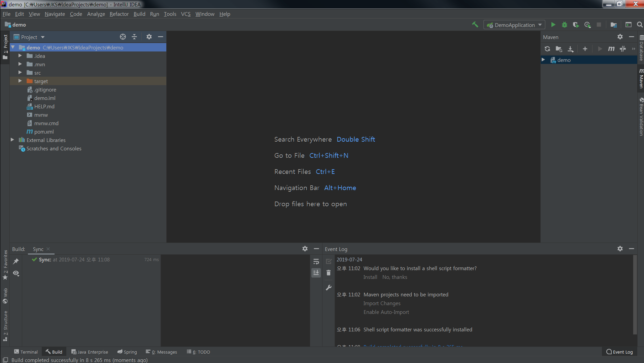Open the File menu
The height and width of the screenshot is (363, 644).
click(6, 14)
